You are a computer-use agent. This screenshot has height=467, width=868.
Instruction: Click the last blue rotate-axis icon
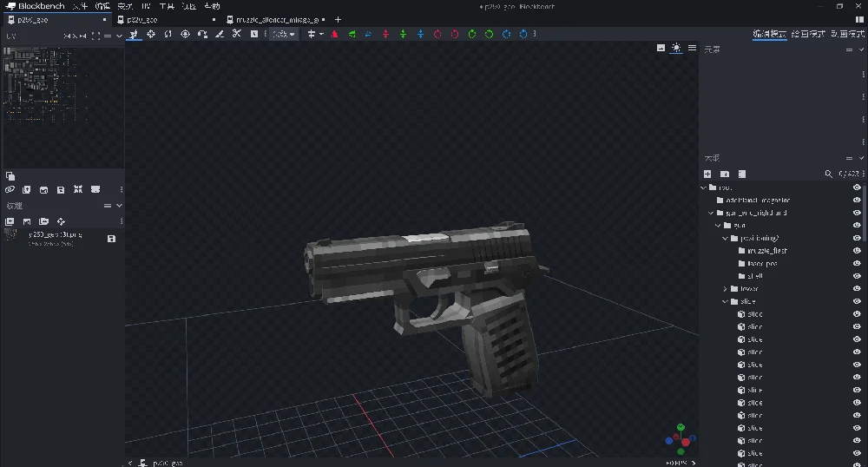click(523, 35)
